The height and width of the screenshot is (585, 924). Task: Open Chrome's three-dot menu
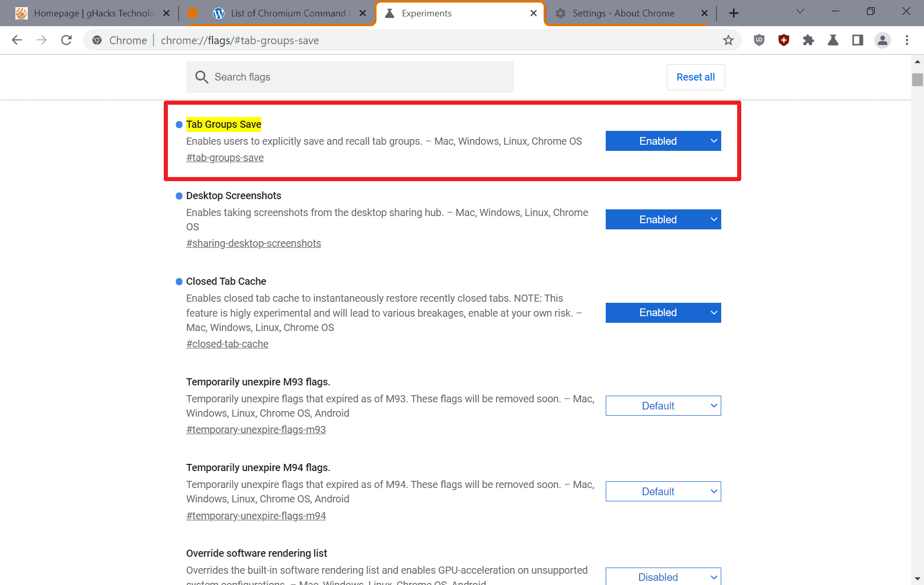click(x=907, y=40)
